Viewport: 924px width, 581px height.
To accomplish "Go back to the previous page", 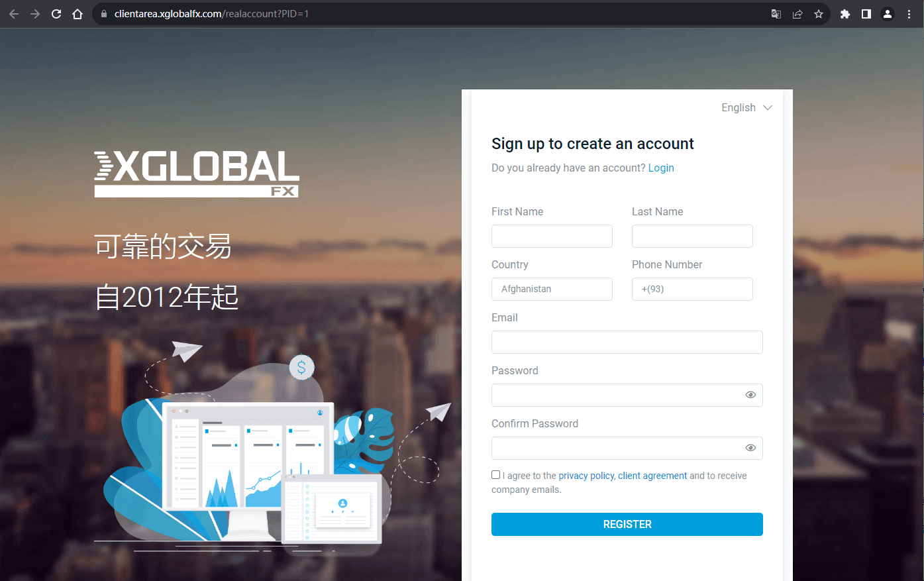I will pos(14,14).
